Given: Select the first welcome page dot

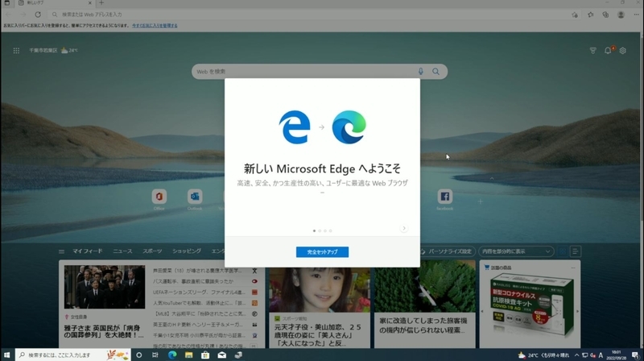Looking at the screenshot, I should tap(314, 230).
